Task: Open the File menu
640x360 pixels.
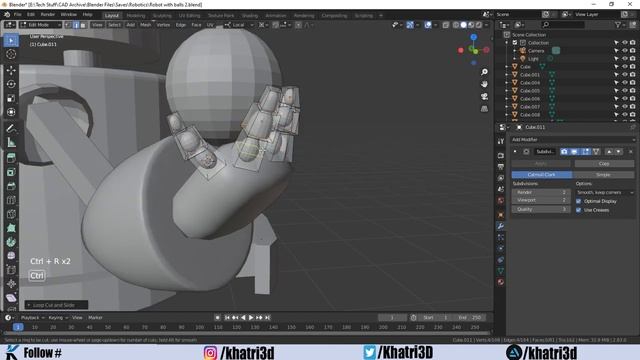Action: [x=18, y=14]
